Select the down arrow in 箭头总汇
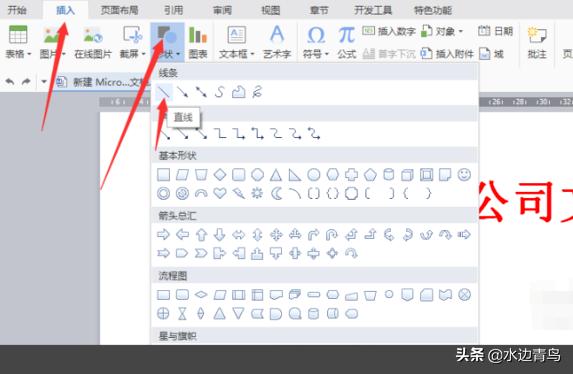Viewport: 573px width, 374px height. pyautogui.click(x=220, y=234)
